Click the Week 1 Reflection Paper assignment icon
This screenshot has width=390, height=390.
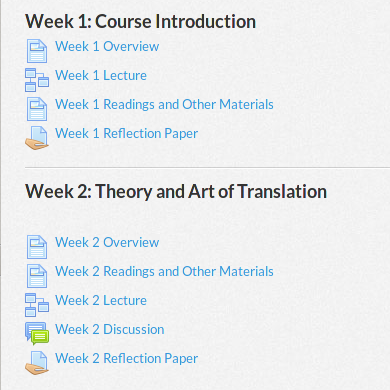(x=37, y=138)
